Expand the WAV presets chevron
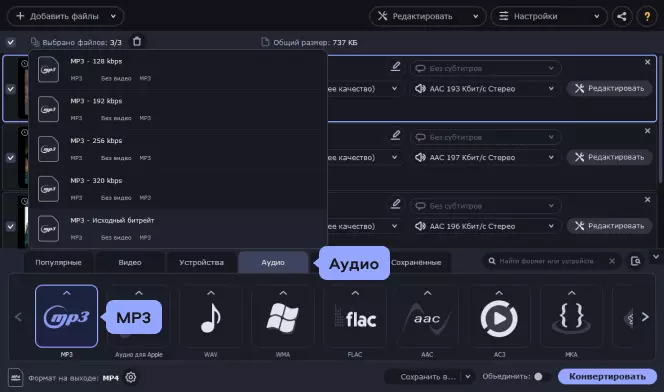Viewport: 664px width, 392px height. (210, 293)
